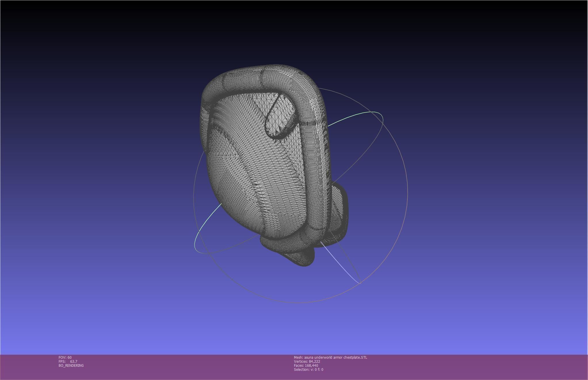The image size is (588, 380).
Task: Click the Selection: v: 0 f: 0 text
Action: click(x=308, y=369)
